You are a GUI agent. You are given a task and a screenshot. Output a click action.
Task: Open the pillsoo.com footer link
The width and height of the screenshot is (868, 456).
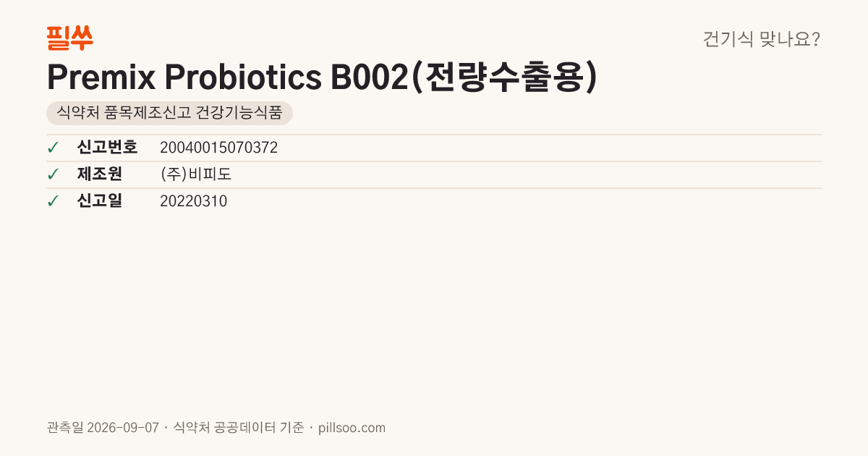coord(352,428)
